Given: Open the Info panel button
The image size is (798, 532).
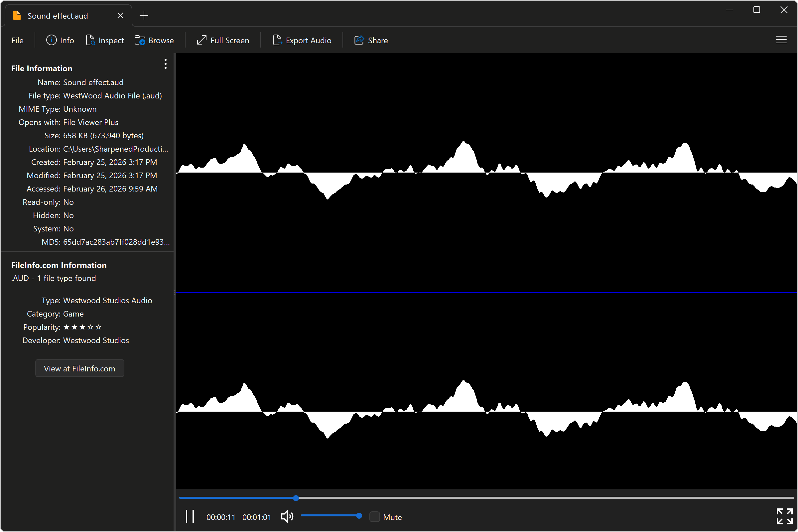Looking at the screenshot, I should pos(60,40).
